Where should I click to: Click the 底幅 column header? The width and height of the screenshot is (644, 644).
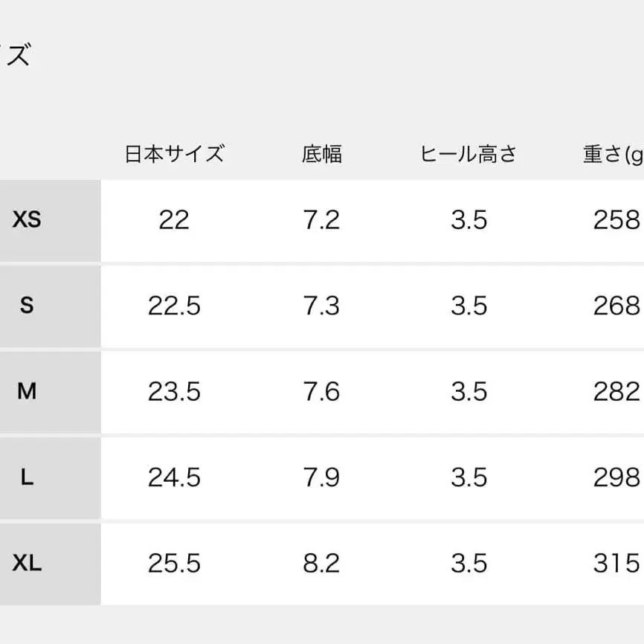point(321,155)
